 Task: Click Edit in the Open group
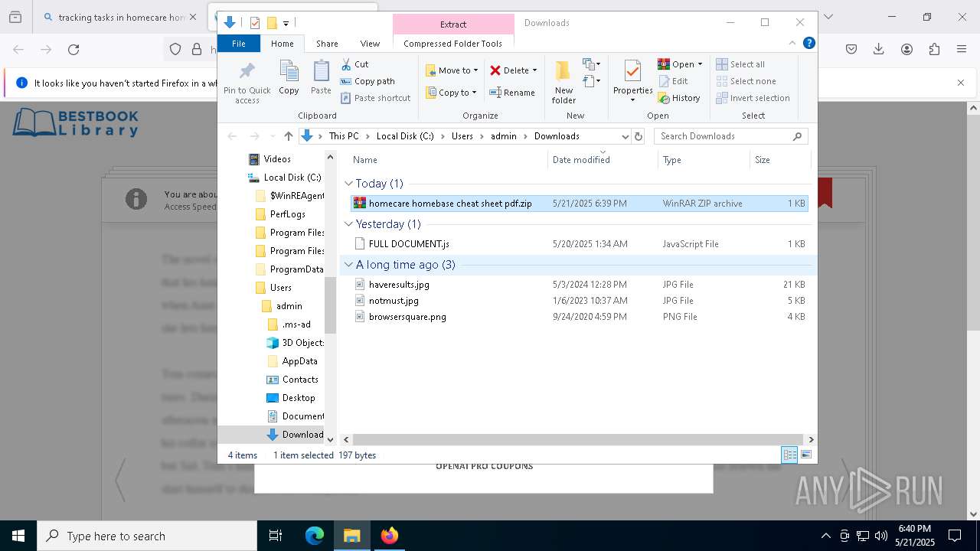tap(673, 81)
